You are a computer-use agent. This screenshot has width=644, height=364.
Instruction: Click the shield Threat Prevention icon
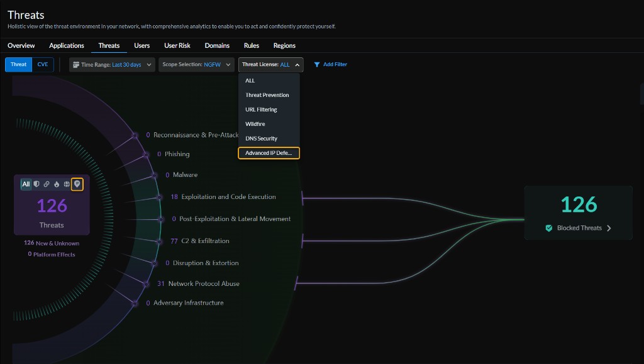click(36, 185)
